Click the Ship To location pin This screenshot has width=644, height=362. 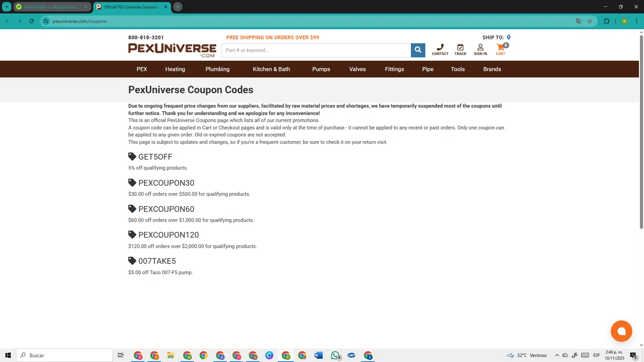coord(508,37)
